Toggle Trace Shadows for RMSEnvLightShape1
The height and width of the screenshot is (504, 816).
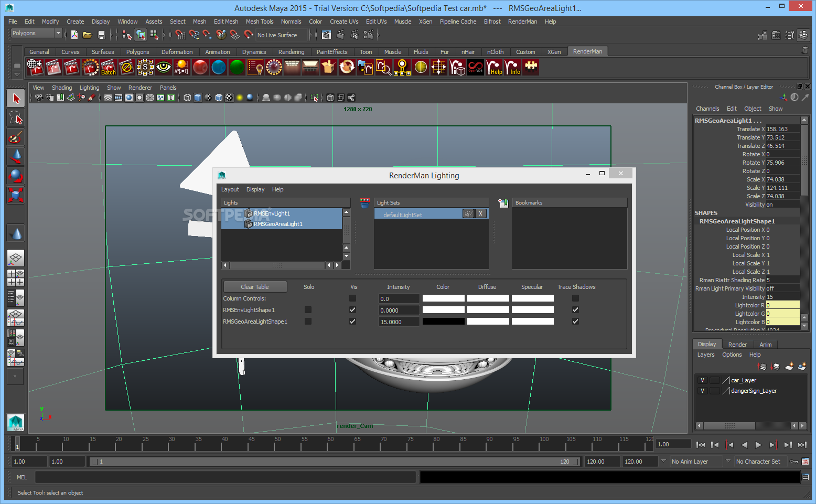(x=575, y=310)
